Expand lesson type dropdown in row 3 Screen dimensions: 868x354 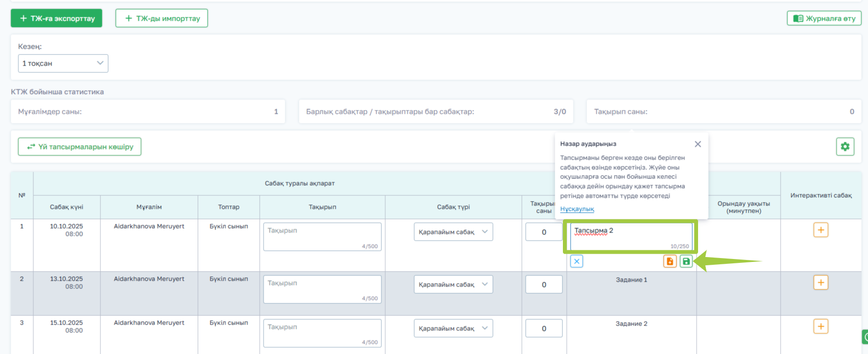pos(453,328)
